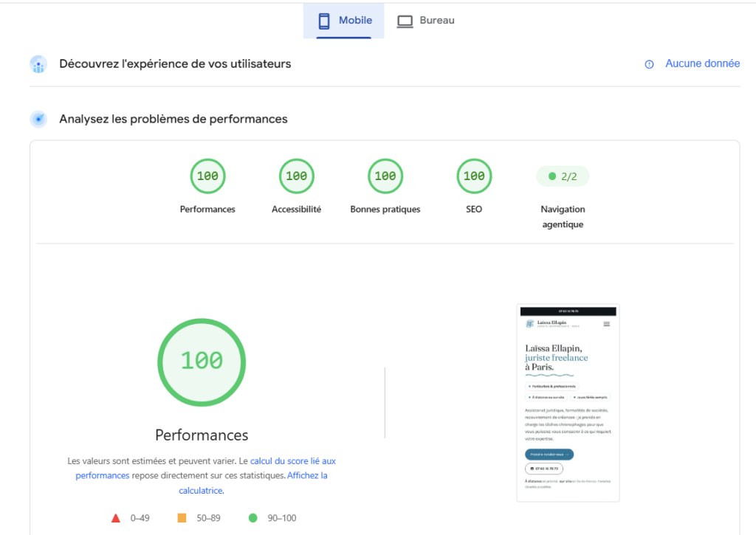Click the desktop monitor icon
The height and width of the screenshot is (535, 756).
pyautogui.click(x=405, y=21)
